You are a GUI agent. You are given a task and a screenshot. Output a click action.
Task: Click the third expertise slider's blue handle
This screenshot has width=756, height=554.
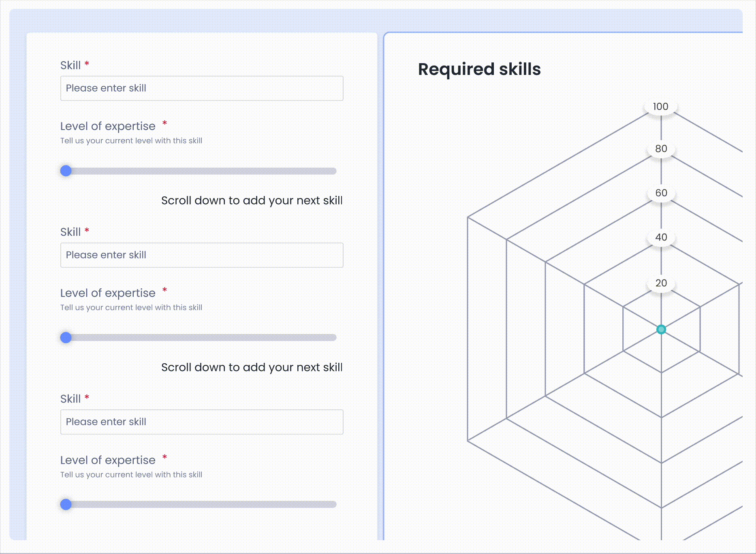(x=66, y=505)
